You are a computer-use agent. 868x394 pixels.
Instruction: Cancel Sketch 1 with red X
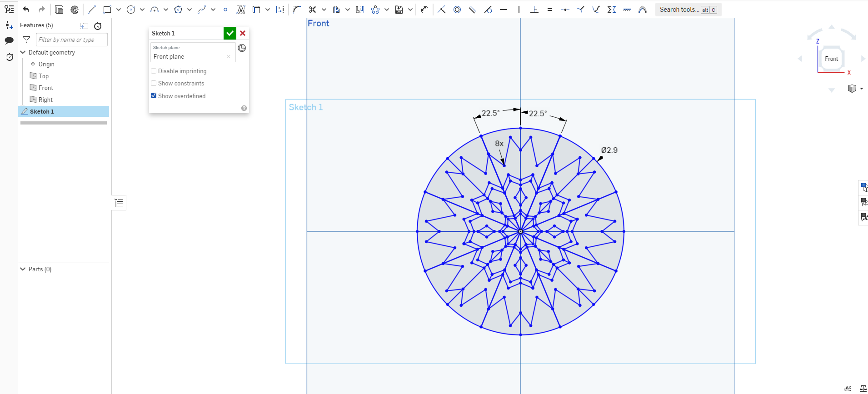click(x=243, y=33)
